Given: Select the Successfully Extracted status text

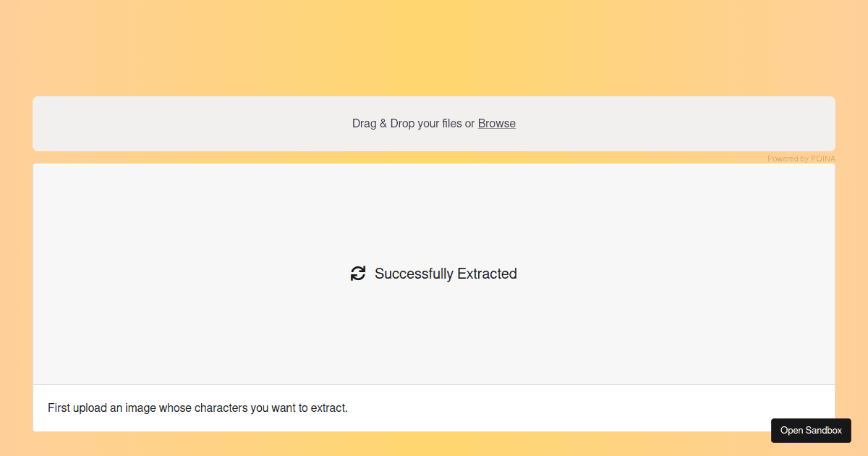Looking at the screenshot, I should (x=446, y=274).
